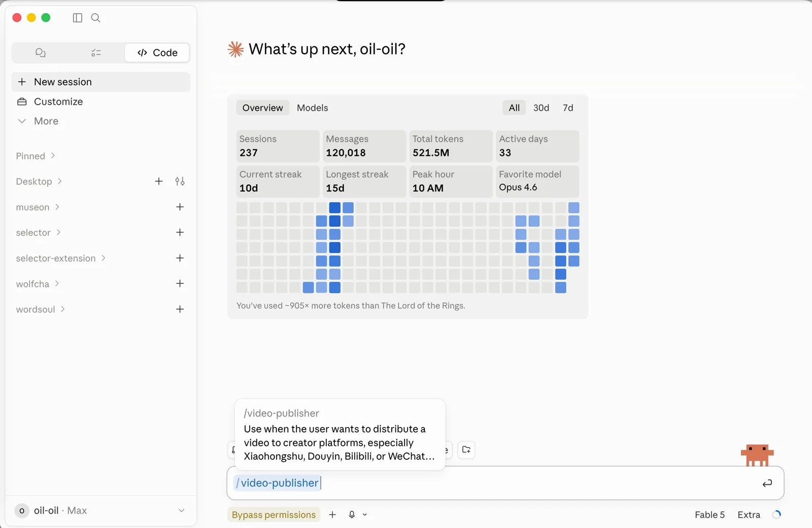Screen dimensions: 812x528
Task: Add a session to wolfcha project
Action: (x=180, y=284)
